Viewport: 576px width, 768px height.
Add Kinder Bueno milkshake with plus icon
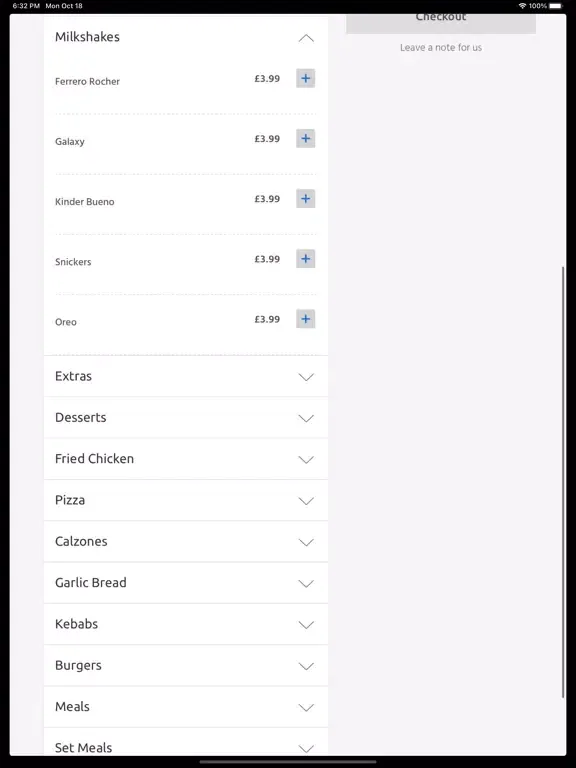(306, 199)
